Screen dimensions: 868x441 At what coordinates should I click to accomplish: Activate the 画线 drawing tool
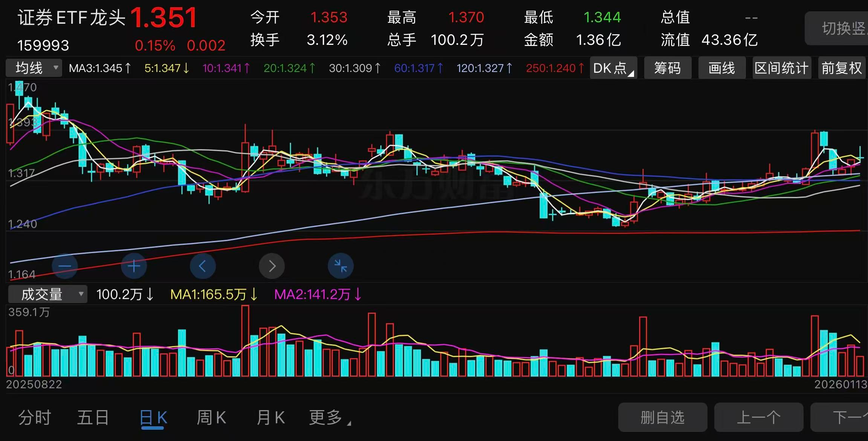coord(722,68)
